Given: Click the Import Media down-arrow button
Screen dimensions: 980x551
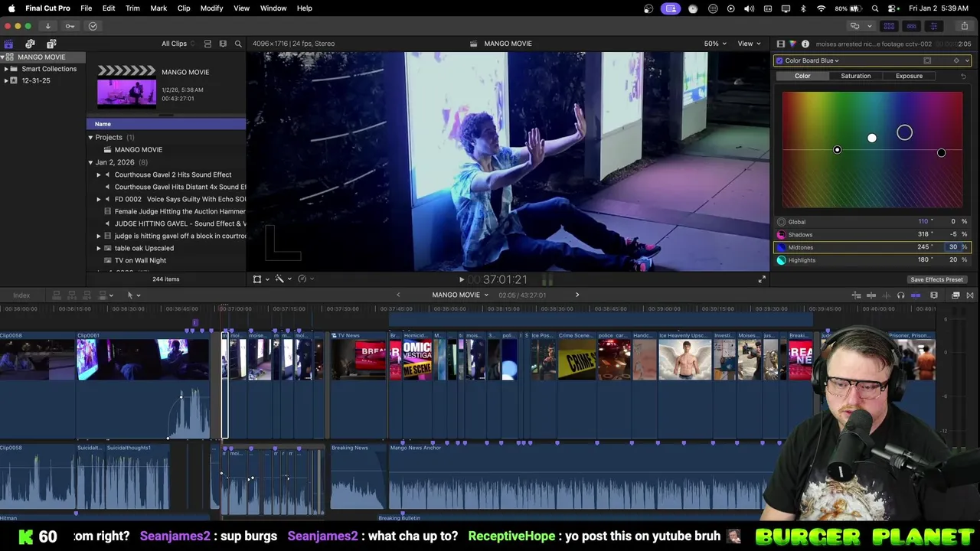Looking at the screenshot, I should 47,26.
